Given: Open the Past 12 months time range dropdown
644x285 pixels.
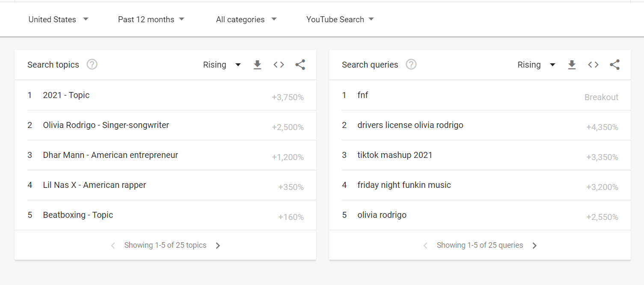Looking at the screenshot, I should click(151, 19).
